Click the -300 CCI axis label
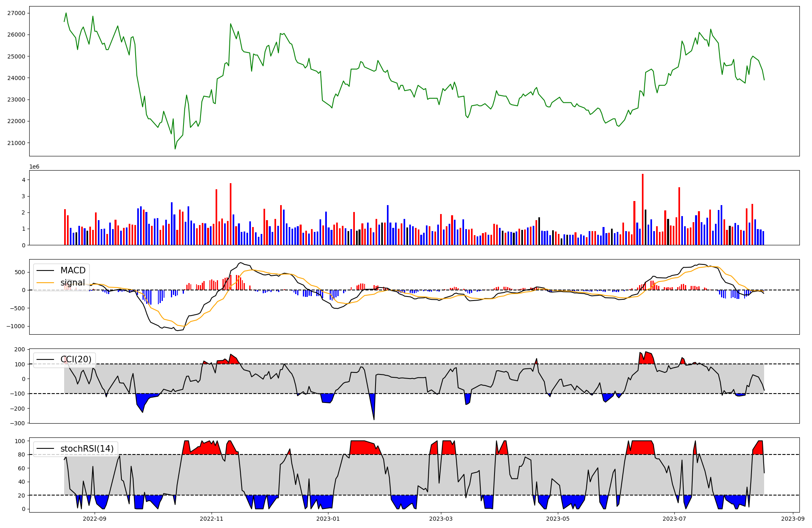This screenshot has height=528, width=812. (18, 423)
